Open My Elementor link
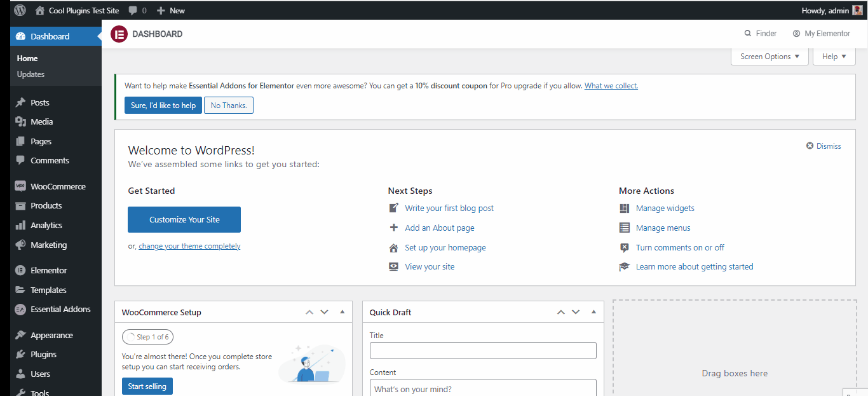The height and width of the screenshot is (396, 868). [x=822, y=34]
